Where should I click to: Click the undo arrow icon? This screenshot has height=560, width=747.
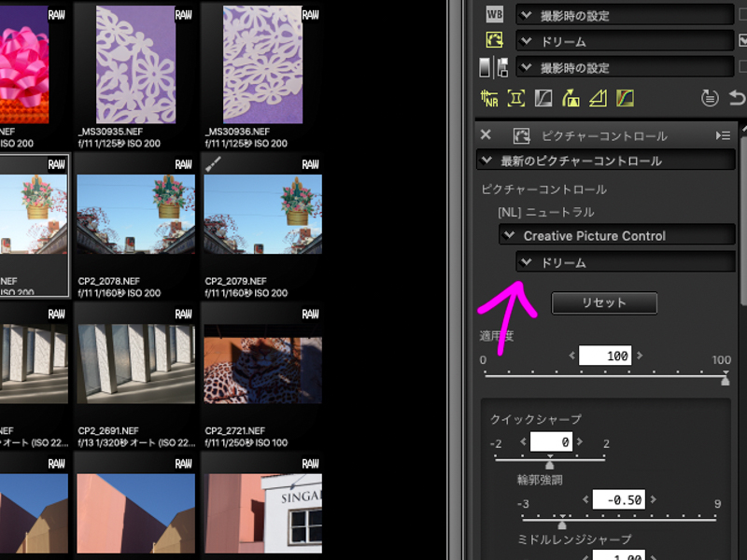[x=737, y=98]
